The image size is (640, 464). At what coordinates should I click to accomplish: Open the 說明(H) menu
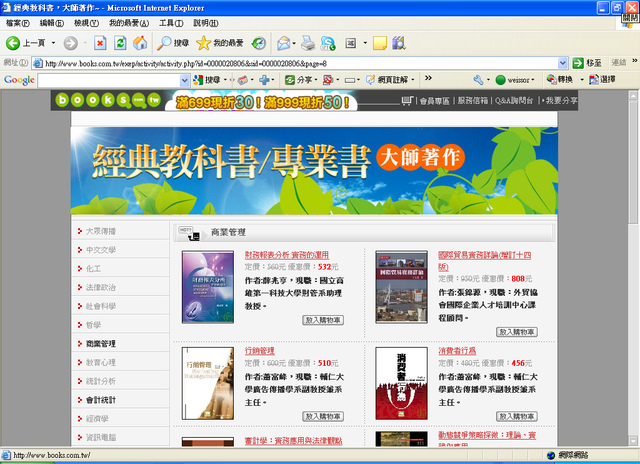[x=205, y=23]
